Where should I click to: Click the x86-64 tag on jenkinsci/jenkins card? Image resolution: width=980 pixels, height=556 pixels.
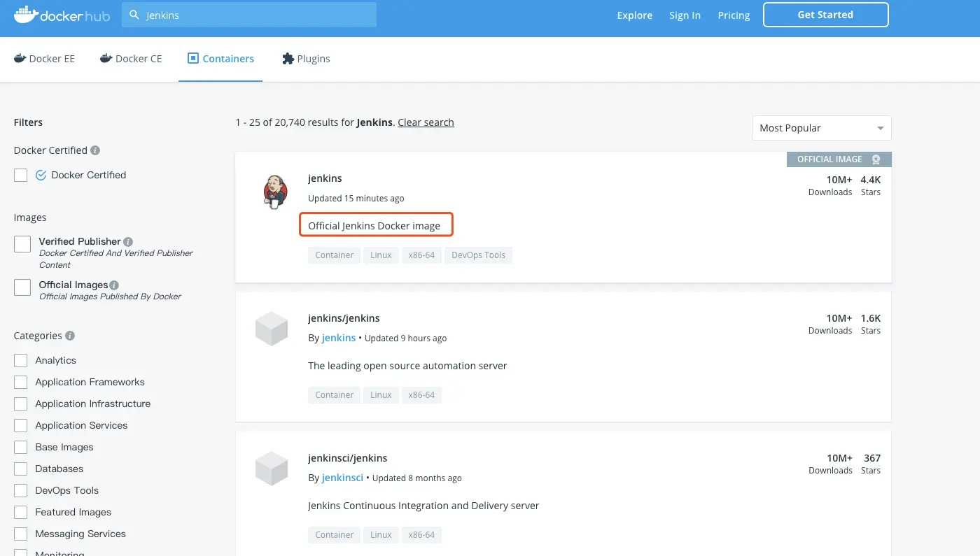click(x=422, y=535)
